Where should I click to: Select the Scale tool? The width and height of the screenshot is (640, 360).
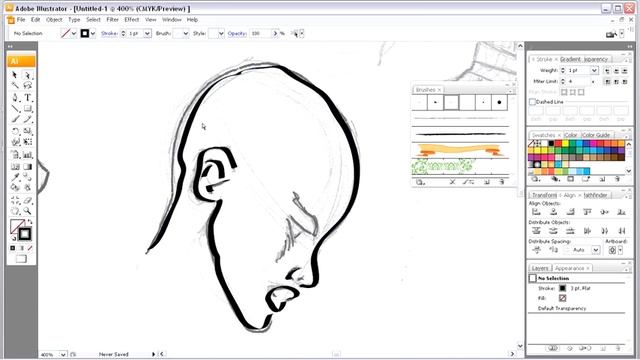tap(27, 131)
